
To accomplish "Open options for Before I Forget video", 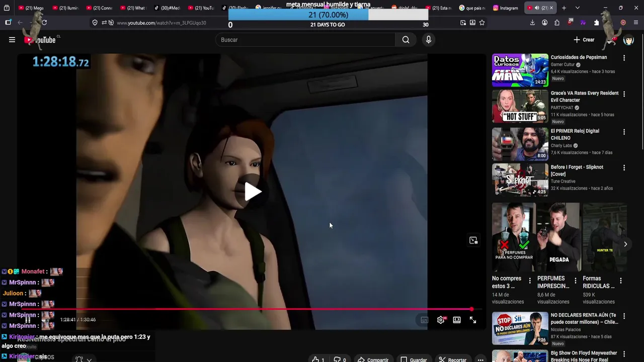I will click(624, 168).
